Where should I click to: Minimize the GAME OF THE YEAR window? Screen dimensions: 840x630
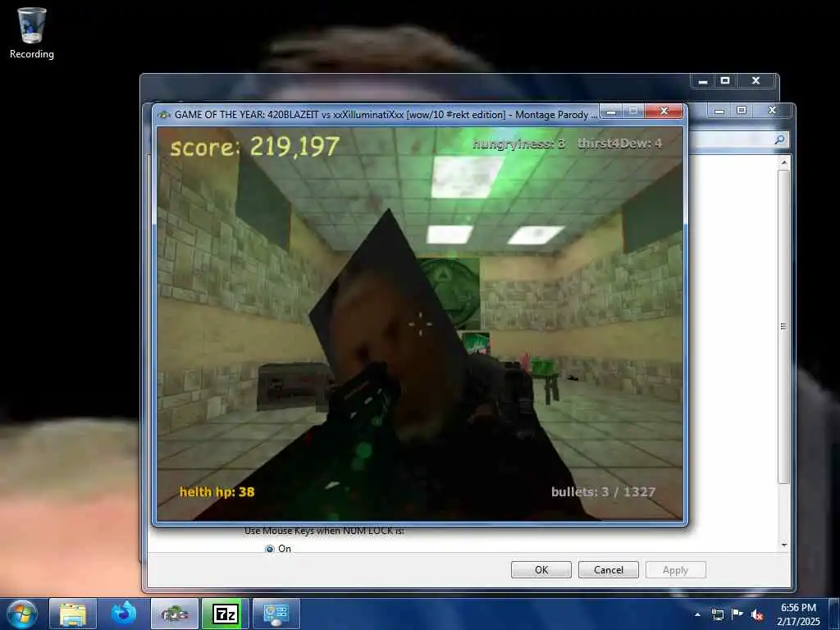611,111
